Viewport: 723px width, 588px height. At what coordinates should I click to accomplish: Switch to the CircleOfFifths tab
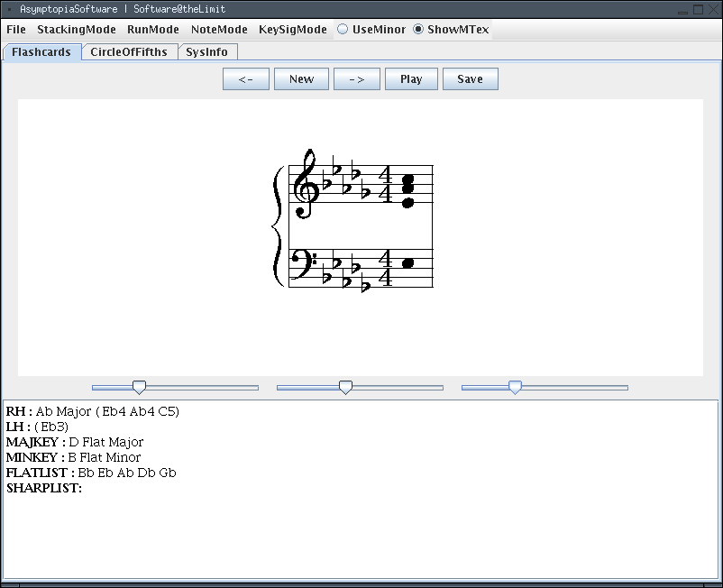pyautogui.click(x=130, y=51)
